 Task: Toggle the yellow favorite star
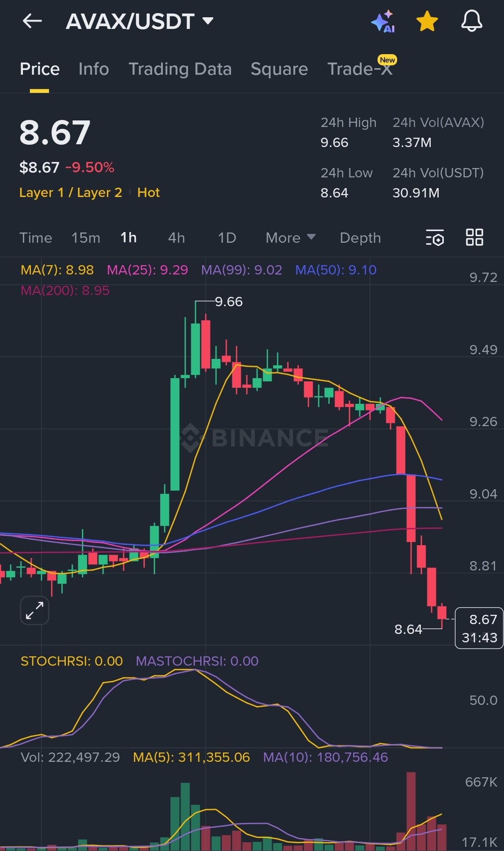point(427,21)
